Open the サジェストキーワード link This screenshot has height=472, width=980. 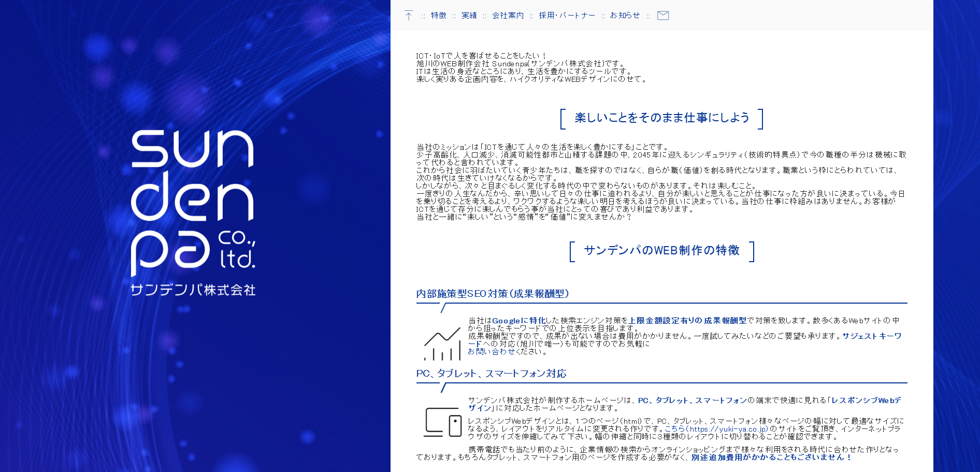tap(871, 336)
